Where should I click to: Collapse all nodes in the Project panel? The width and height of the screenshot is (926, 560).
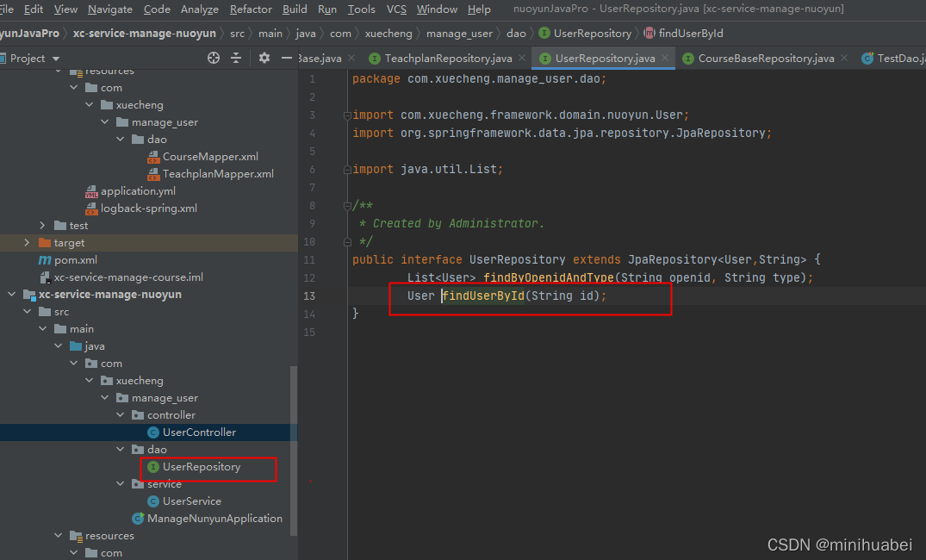(x=236, y=58)
